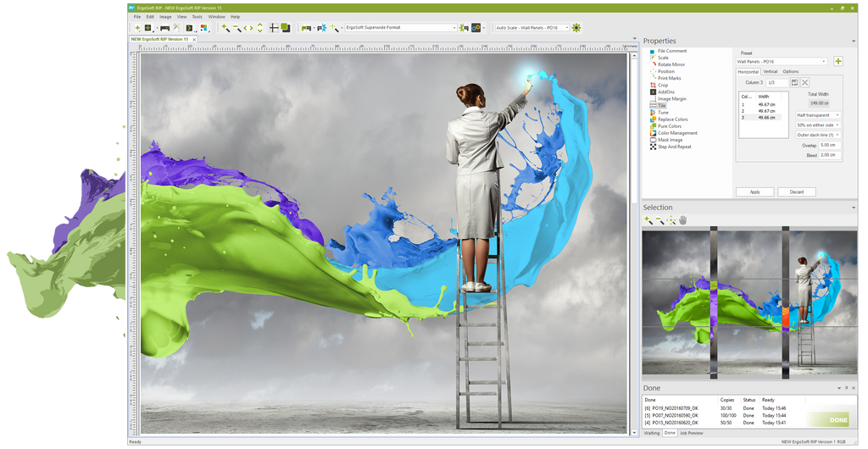Viewport: 868px width, 449px height.
Task: Click the green plus button beside Preset
Action: point(838,61)
